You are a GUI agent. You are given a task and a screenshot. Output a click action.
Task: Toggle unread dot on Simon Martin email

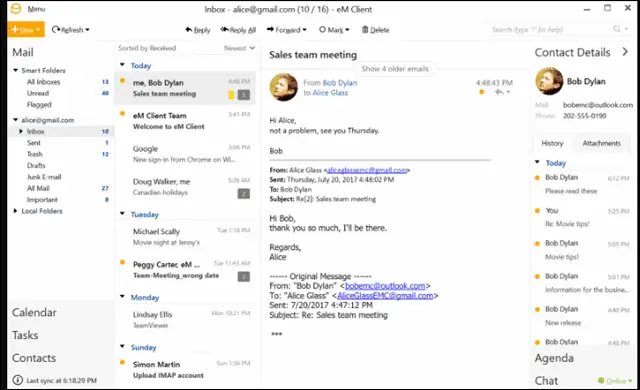pyautogui.click(x=122, y=362)
